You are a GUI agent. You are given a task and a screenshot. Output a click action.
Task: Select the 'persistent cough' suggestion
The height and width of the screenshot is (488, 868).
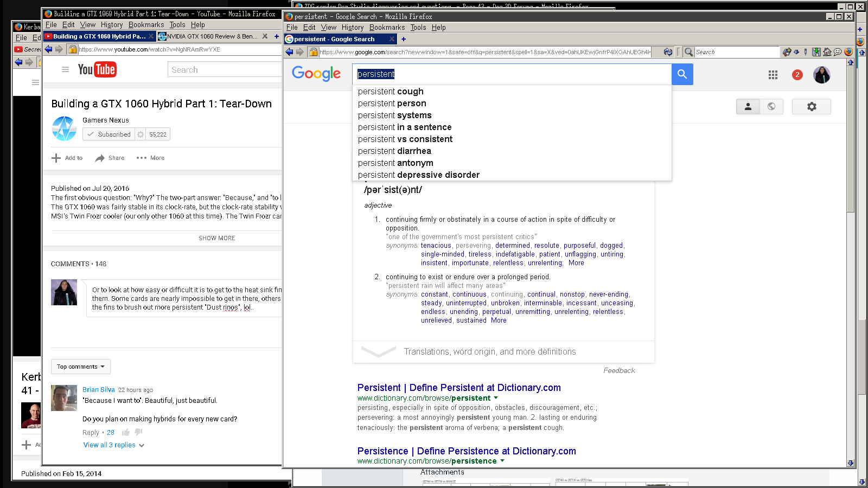(512, 92)
